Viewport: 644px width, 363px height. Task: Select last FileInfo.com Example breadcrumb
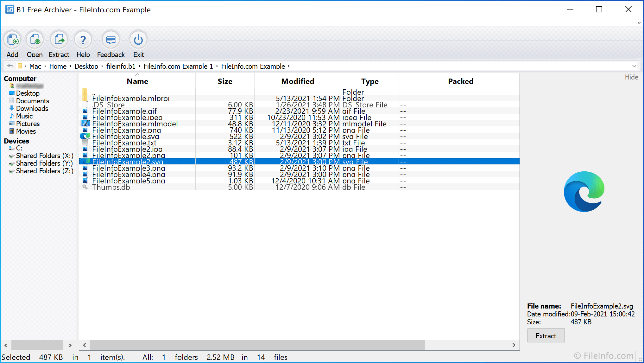tap(253, 66)
